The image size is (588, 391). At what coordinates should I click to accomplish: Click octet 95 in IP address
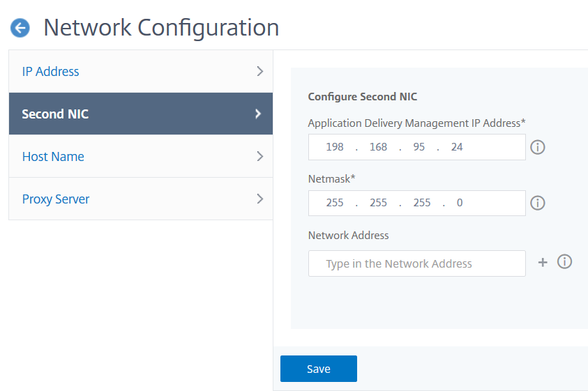coord(419,147)
